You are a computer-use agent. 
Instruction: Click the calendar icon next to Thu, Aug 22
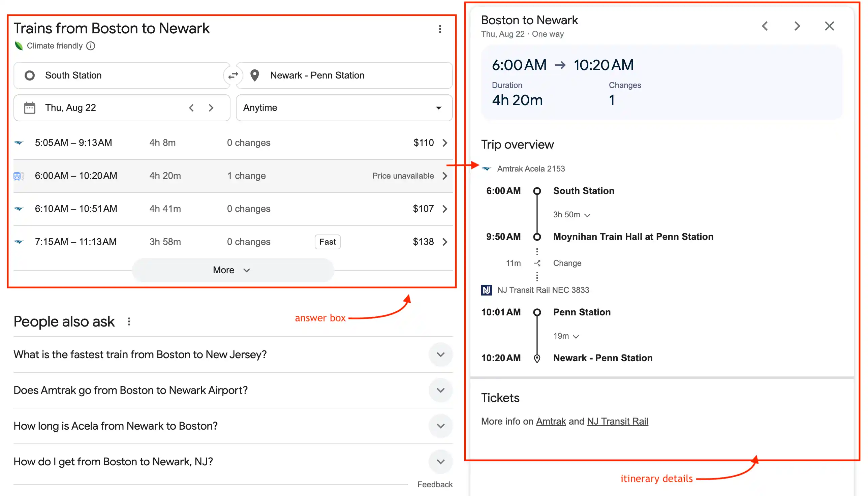pos(30,107)
